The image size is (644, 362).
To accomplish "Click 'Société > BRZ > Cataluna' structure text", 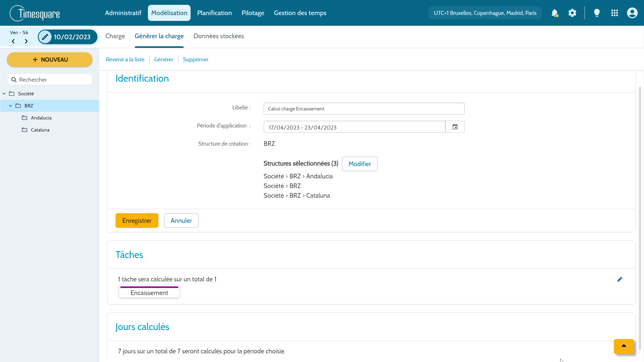I will coord(297,196).
